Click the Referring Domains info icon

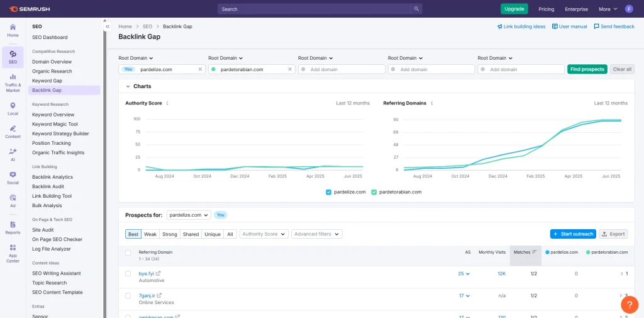[431, 103]
